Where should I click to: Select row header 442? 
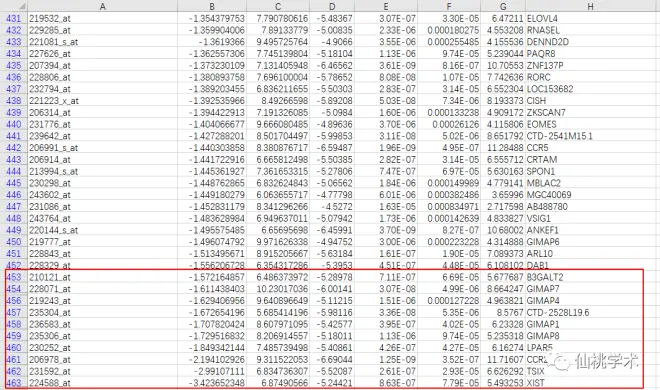pyautogui.click(x=13, y=148)
